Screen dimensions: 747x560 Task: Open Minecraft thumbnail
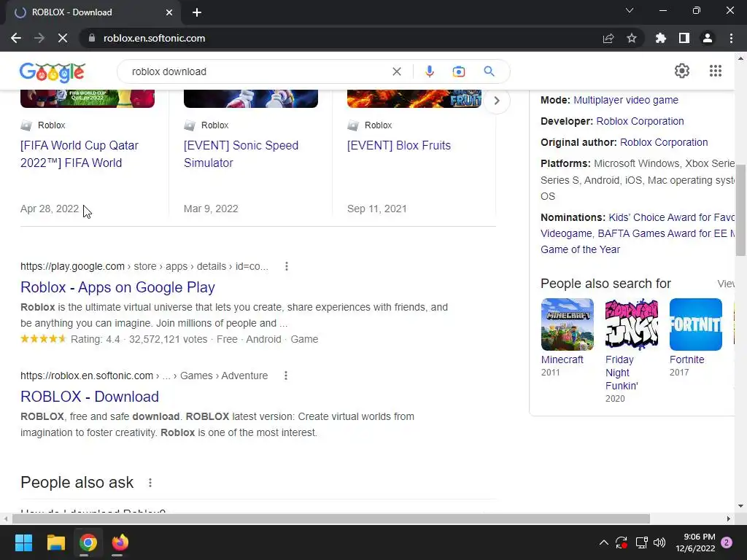[x=568, y=324]
